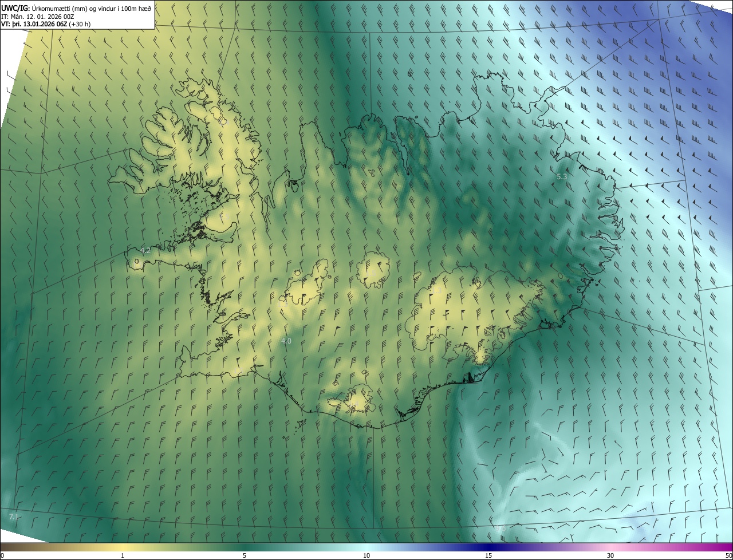This screenshot has height=560, width=733.
Task: Click the '5' tick label on the color scale
Action: pos(245,555)
